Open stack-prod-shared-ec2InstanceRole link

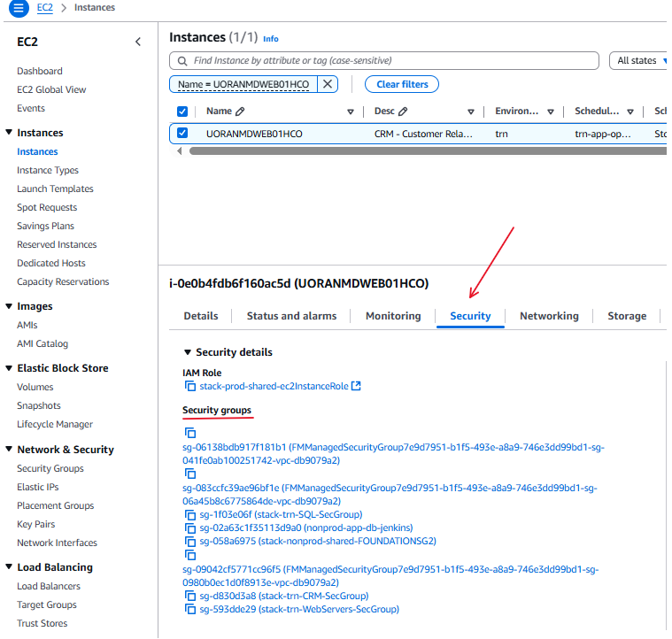[274, 386]
